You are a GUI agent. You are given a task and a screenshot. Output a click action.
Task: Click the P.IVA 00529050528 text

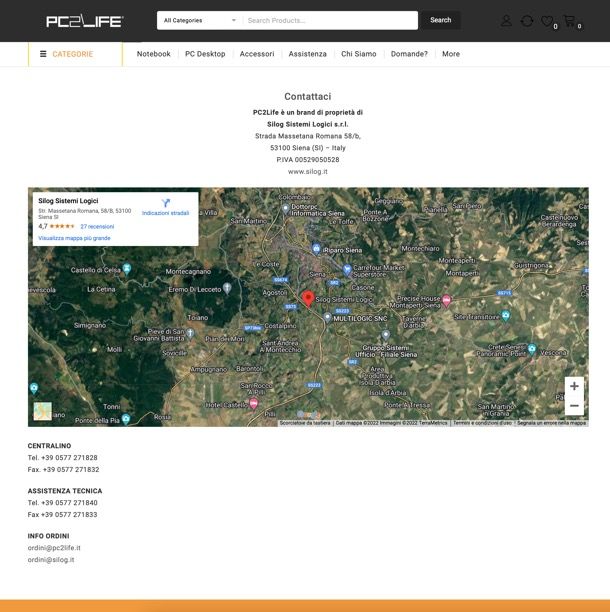click(308, 160)
